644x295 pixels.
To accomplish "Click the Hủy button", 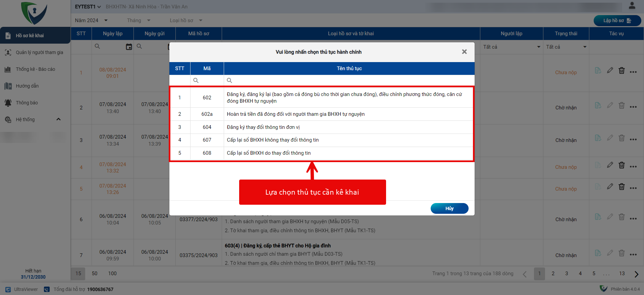I will pyautogui.click(x=449, y=208).
